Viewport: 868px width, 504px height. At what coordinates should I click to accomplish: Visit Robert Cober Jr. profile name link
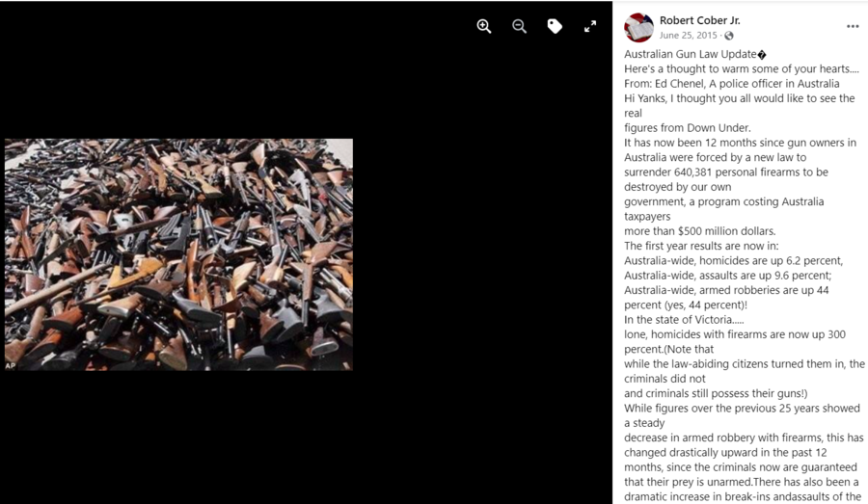(700, 20)
